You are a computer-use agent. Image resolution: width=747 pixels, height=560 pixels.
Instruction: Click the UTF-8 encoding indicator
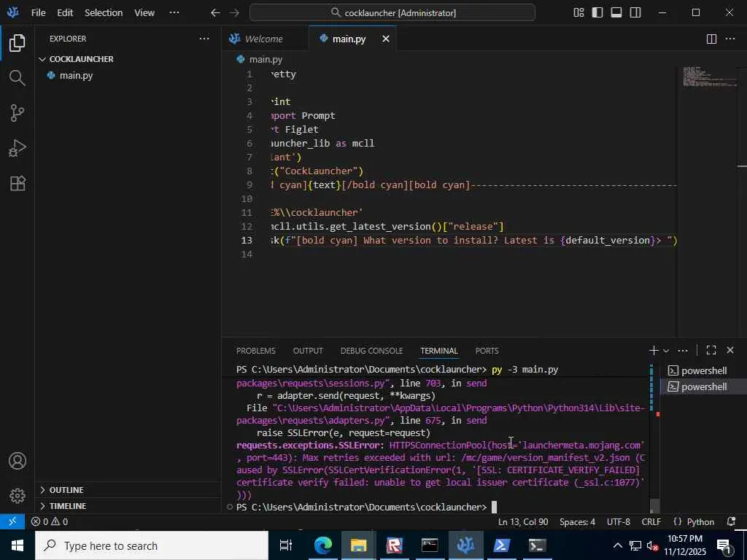click(618, 522)
